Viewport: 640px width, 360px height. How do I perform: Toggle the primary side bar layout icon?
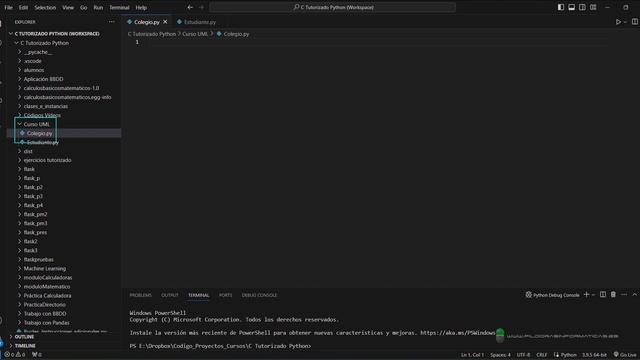(x=561, y=7)
